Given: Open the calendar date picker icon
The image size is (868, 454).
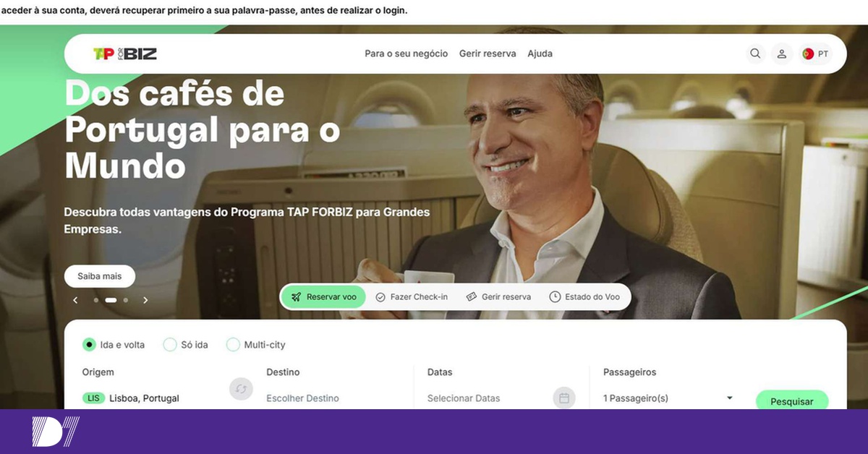Looking at the screenshot, I should tap(564, 398).
